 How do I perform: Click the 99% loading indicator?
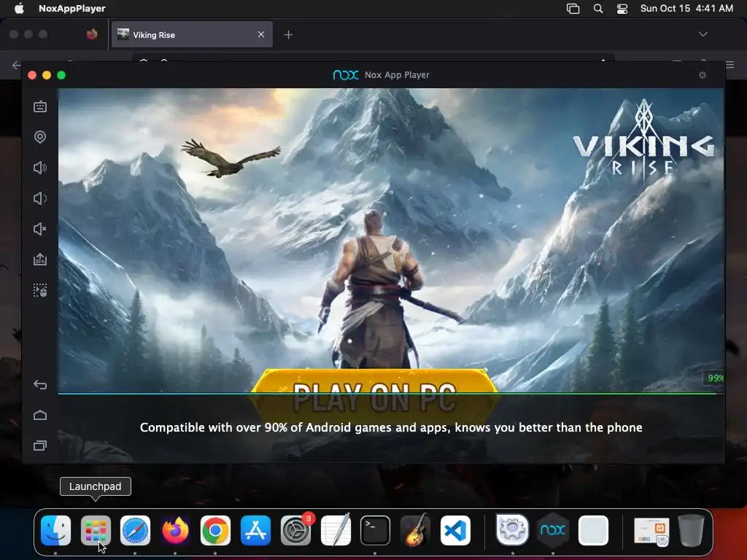pyautogui.click(x=715, y=378)
